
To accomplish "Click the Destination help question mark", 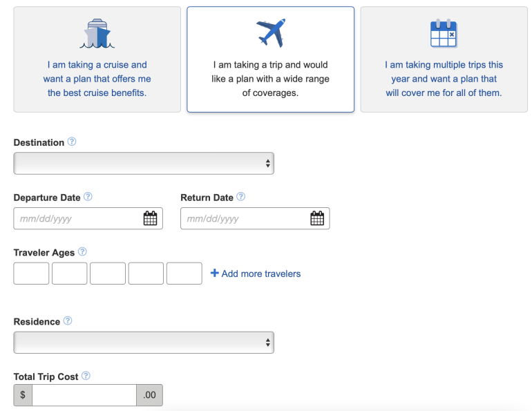I will [72, 142].
